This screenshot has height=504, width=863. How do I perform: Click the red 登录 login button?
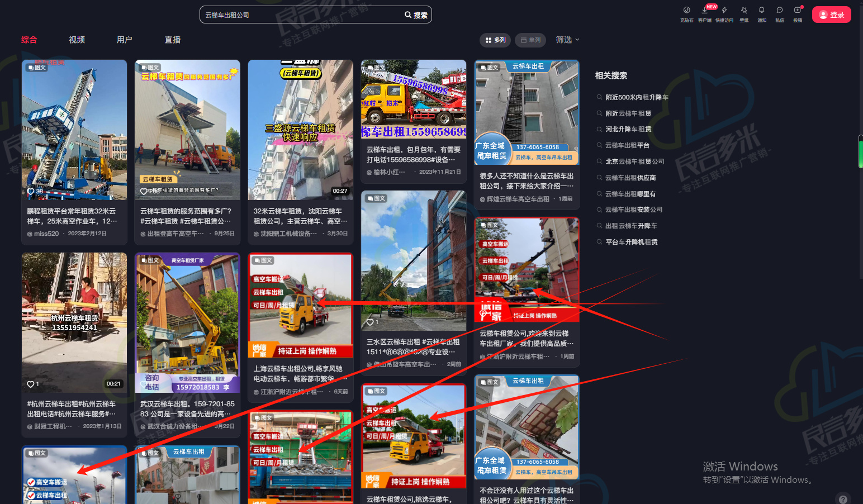831,15
